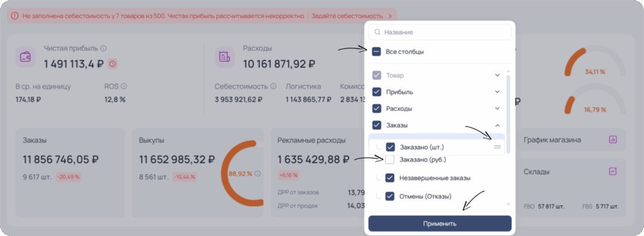Uncheck the Заказы column group checkbox

click(x=377, y=125)
